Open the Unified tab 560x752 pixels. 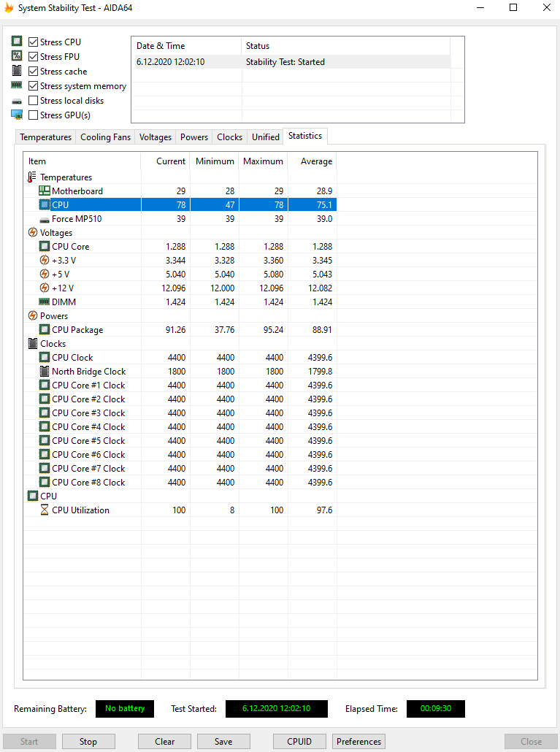[266, 137]
